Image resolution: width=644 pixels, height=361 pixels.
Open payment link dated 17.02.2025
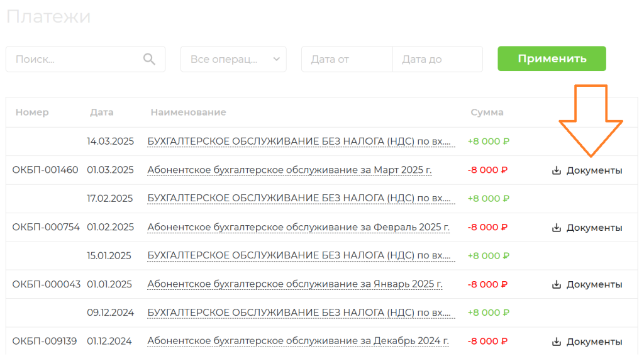301,198
